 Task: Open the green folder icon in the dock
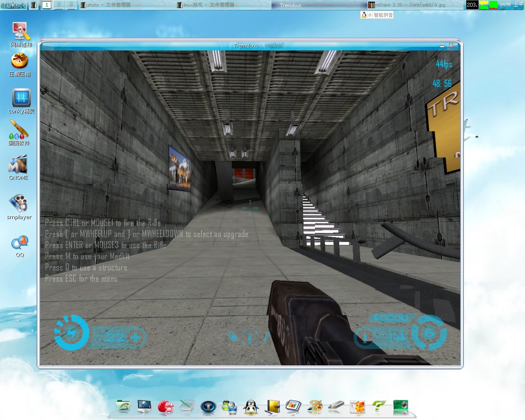pos(123,406)
